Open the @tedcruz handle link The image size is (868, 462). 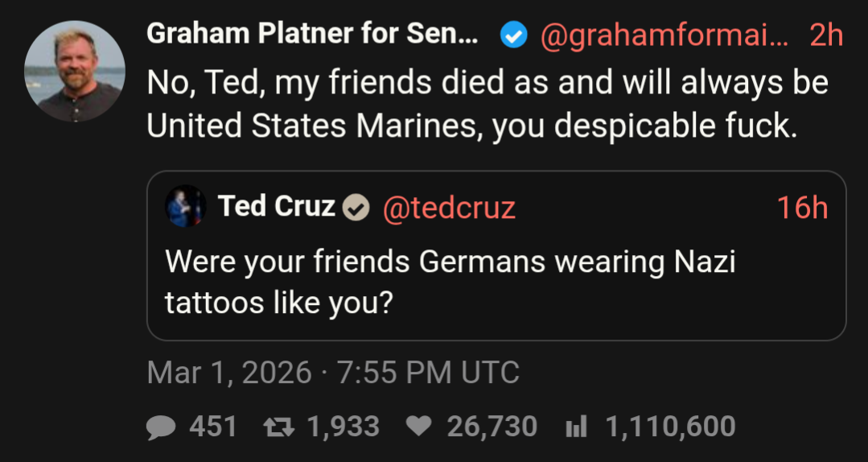[x=448, y=208]
